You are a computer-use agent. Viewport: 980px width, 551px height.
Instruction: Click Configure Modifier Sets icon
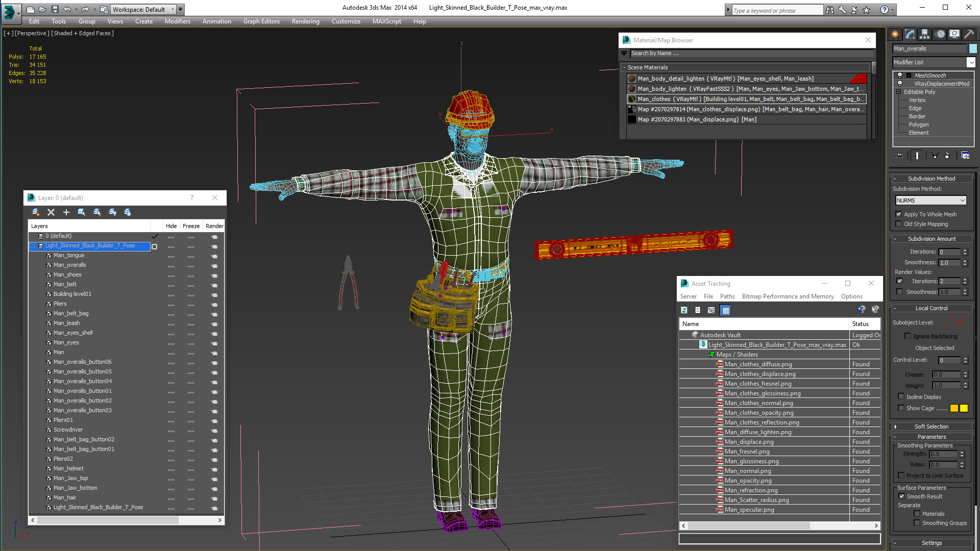[x=965, y=156]
